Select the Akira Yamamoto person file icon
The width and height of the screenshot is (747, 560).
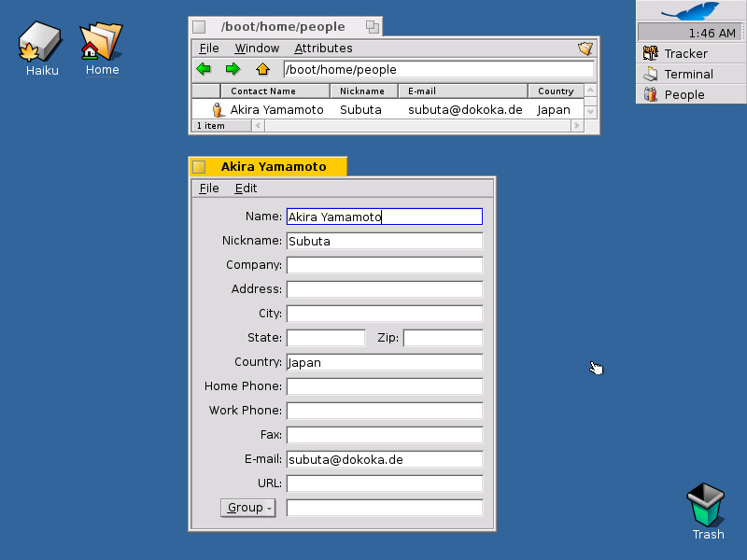click(x=218, y=110)
